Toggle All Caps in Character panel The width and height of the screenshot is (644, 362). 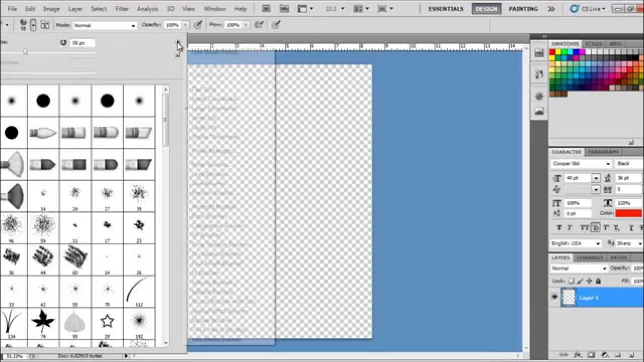(x=584, y=228)
